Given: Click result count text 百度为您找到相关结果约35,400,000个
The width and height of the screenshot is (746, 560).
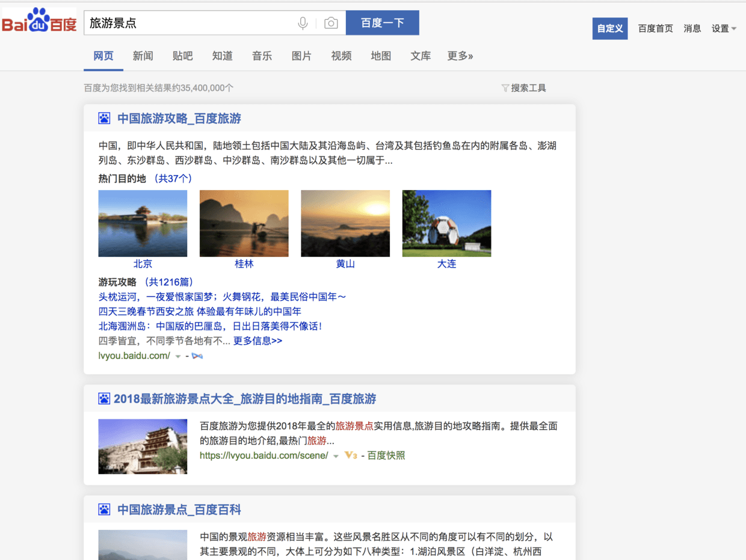Looking at the screenshot, I should pos(159,88).
